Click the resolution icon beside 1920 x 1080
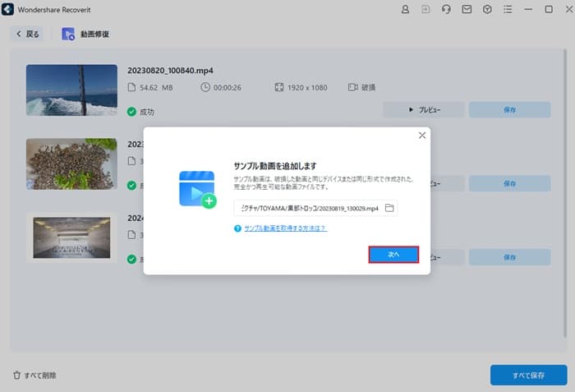Screen dimensions: 575x392 coord(279,87)
